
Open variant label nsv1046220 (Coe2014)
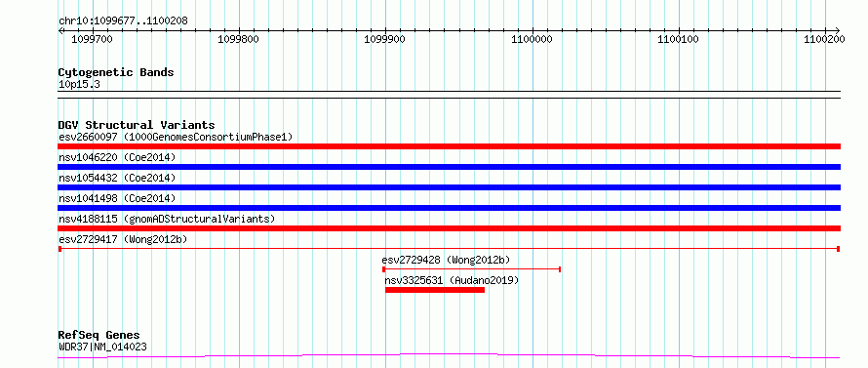(117, 157)
